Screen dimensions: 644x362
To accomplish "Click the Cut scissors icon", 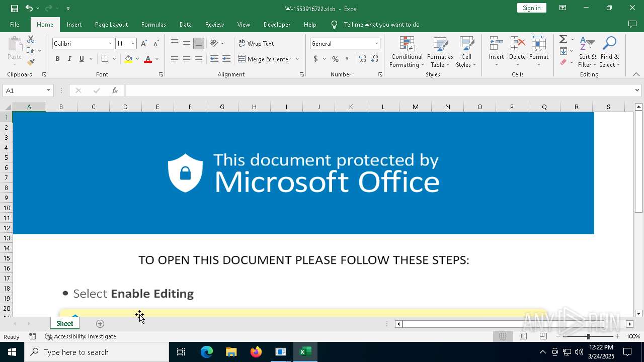I will pos(31,39).
